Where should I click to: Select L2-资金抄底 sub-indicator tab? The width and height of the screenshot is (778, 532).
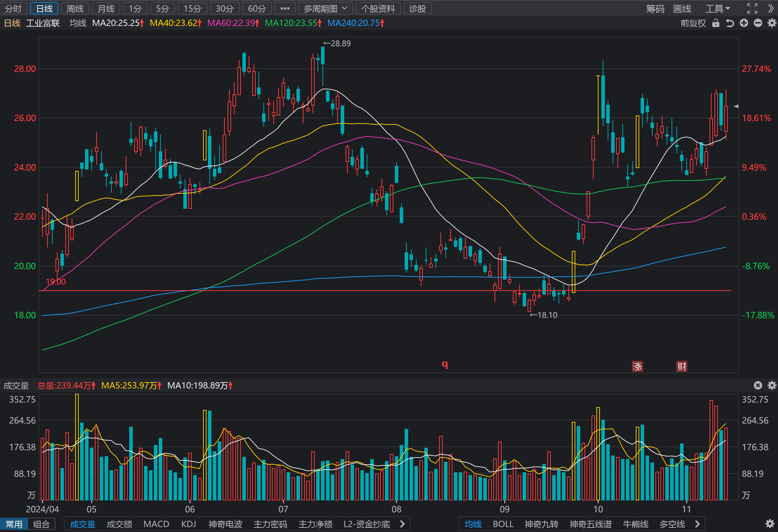pos(367,524)
